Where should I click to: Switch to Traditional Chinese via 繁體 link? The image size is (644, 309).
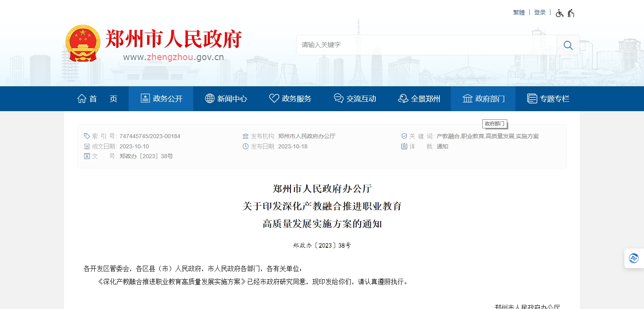519,13
